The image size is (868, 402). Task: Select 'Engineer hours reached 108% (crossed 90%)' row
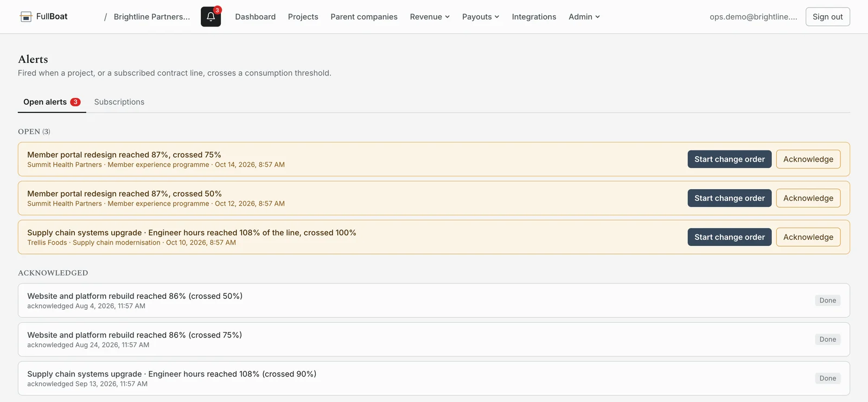point(434,379)
